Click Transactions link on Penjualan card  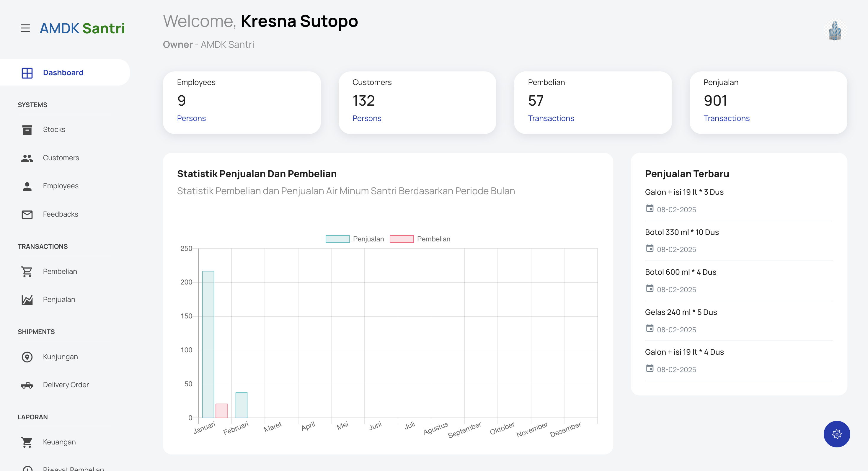click(x=726, y=118)
